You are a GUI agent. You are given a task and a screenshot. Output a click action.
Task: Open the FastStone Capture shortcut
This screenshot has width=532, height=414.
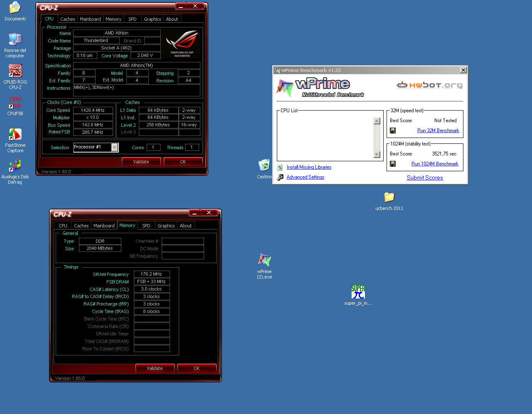[15, 134]
